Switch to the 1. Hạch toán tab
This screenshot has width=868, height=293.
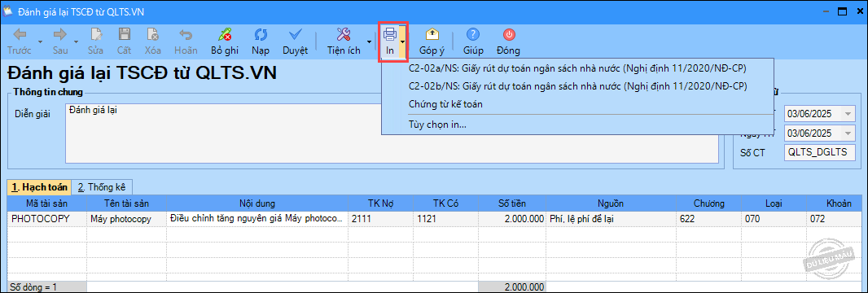click(39, 187)
